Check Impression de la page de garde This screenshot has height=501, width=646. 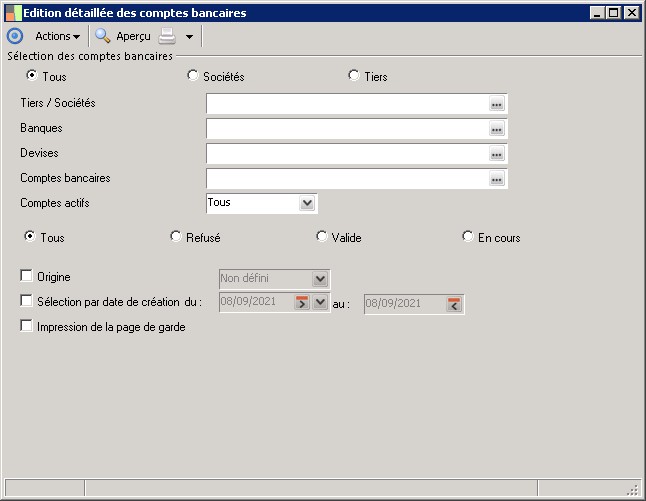tap(27, 326)
